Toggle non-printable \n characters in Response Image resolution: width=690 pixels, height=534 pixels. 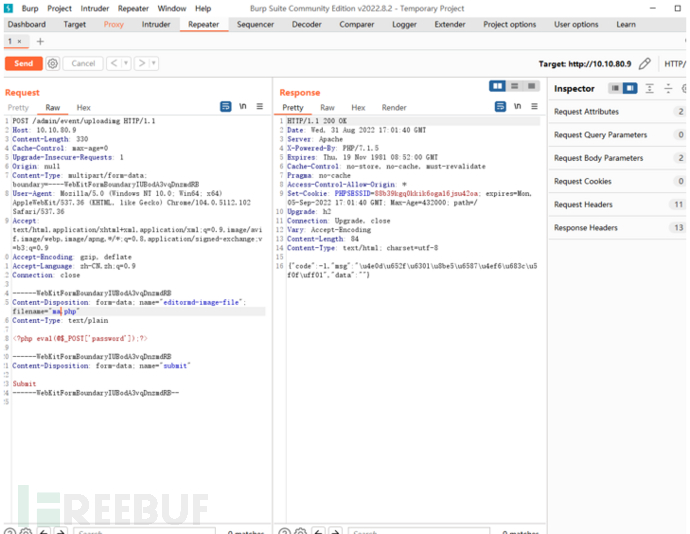click(x=518, y=106)
